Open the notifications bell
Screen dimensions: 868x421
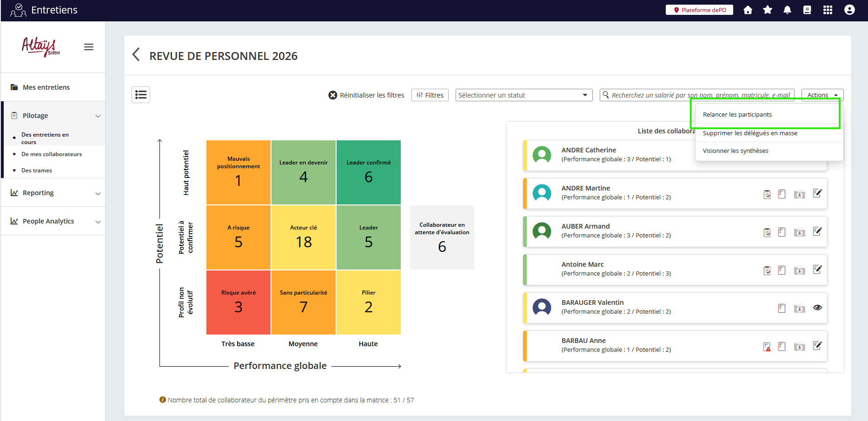click(x=787, y=10)
